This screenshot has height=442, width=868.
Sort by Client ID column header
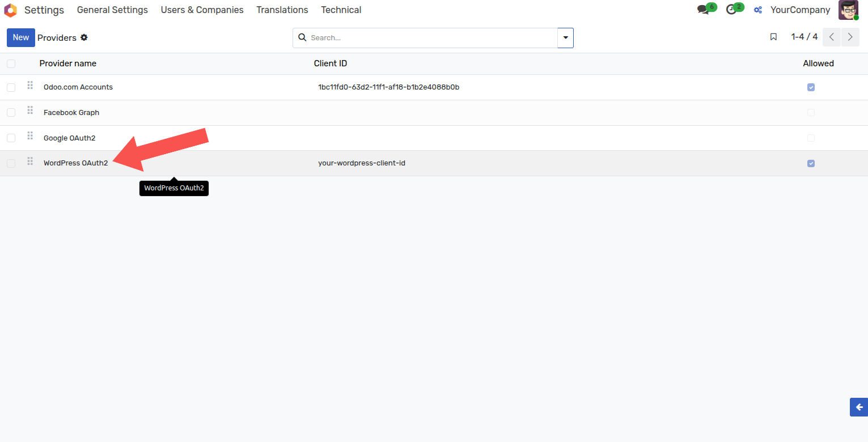pos(331,63)
